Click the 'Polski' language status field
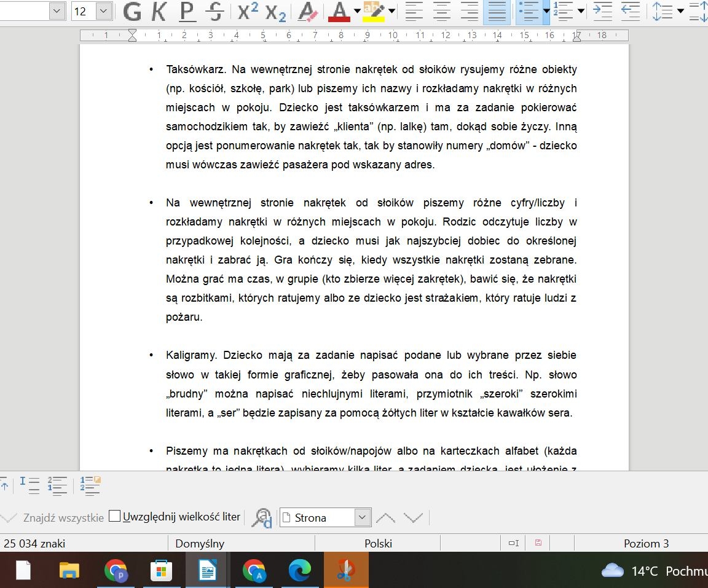The height and width of the screenshot is (588, 708). click(378, 543)
